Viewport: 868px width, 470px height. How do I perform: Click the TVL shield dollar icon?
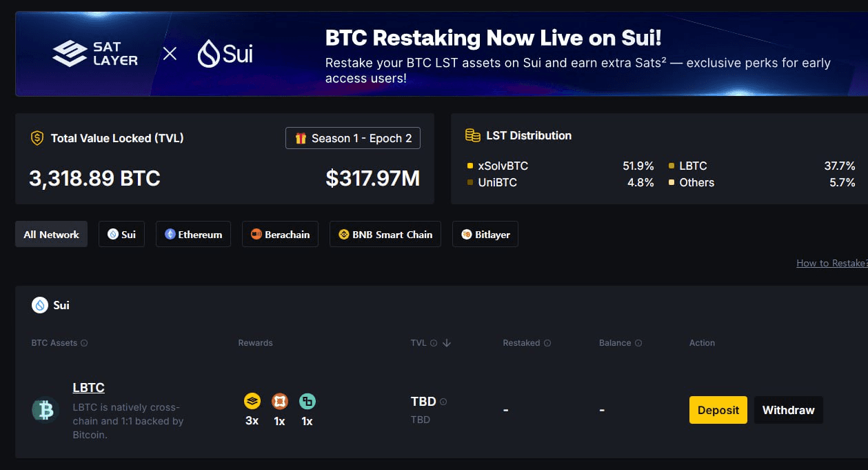click(x=37, y=138)
